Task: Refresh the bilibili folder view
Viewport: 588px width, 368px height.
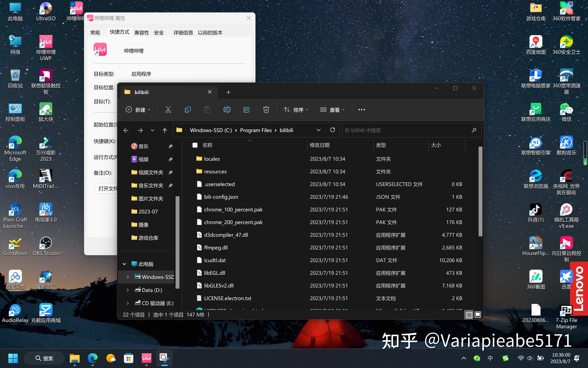Action: coord(333,130)
